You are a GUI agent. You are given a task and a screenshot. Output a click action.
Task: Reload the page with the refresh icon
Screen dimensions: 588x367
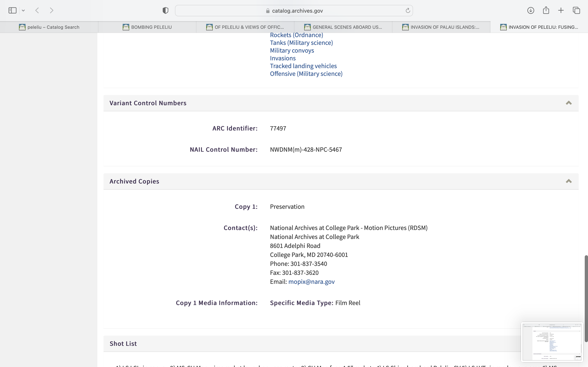(408, 10)
